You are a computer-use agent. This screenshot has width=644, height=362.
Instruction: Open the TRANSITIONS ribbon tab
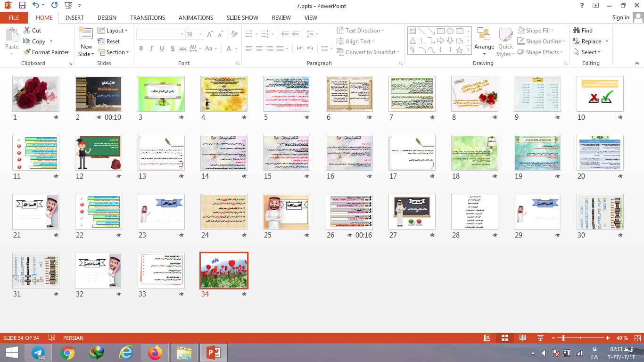coord(148,17)
